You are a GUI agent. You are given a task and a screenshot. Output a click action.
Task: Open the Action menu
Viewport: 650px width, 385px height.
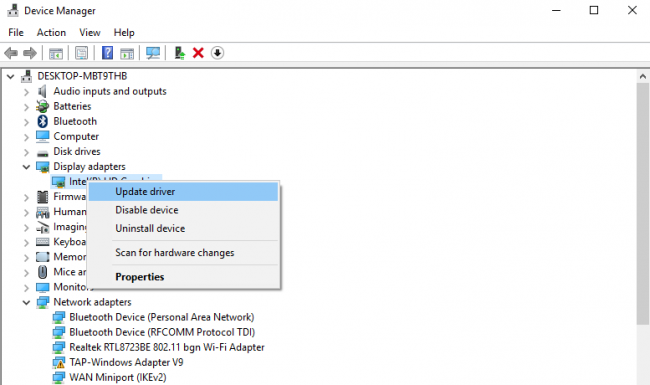[51, 32]
